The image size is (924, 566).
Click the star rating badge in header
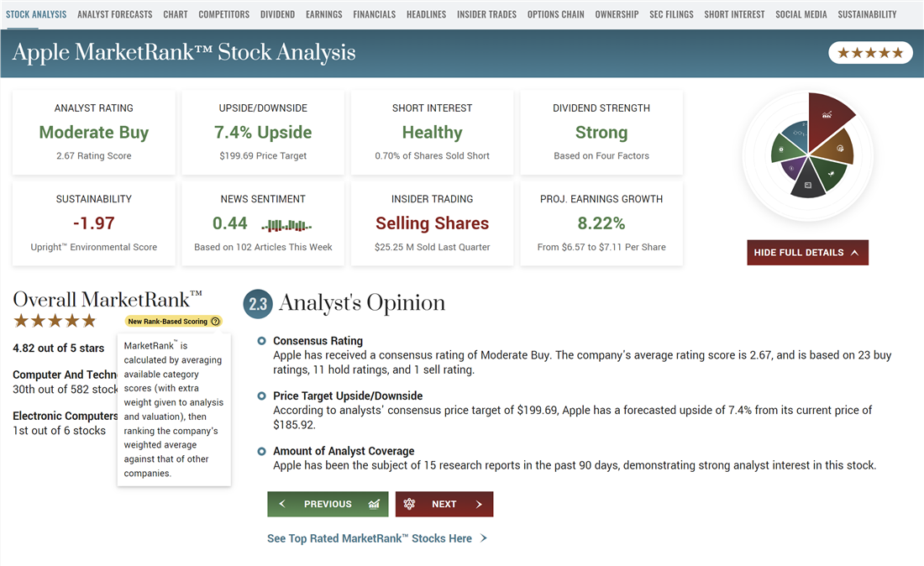(870, 53)
